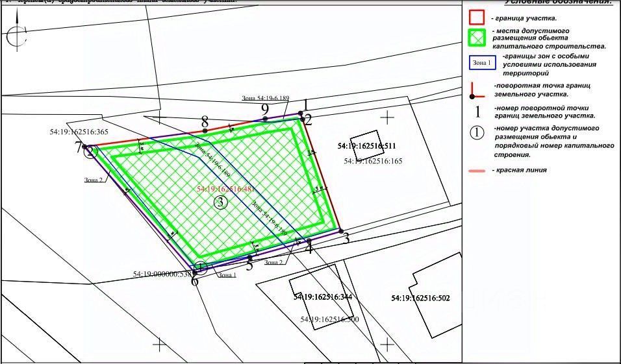The width and height of the screenshot is (621, 364).
Task: Click the north arrow compass symbol
Action: pos(17,31)
